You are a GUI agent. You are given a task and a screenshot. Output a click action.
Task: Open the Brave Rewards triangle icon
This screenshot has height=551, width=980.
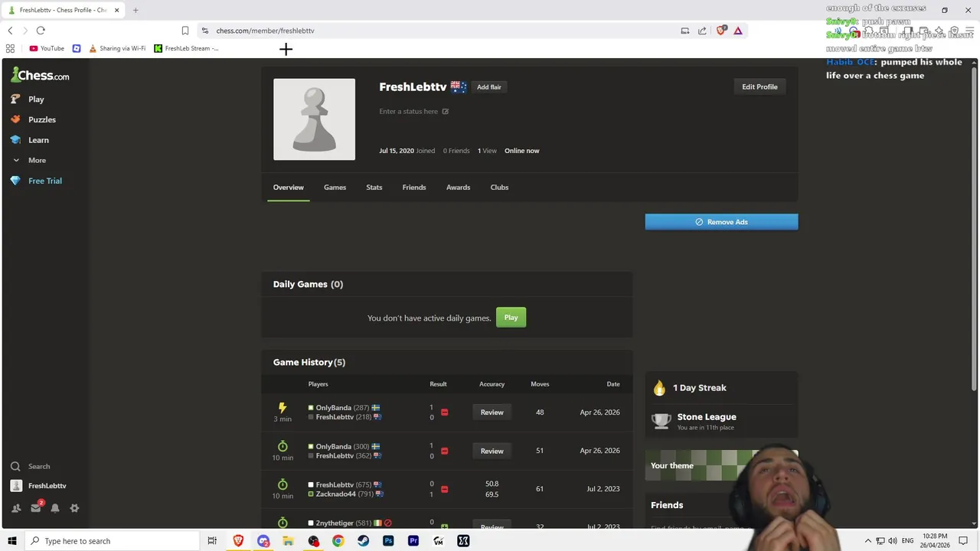coord(738,31)
